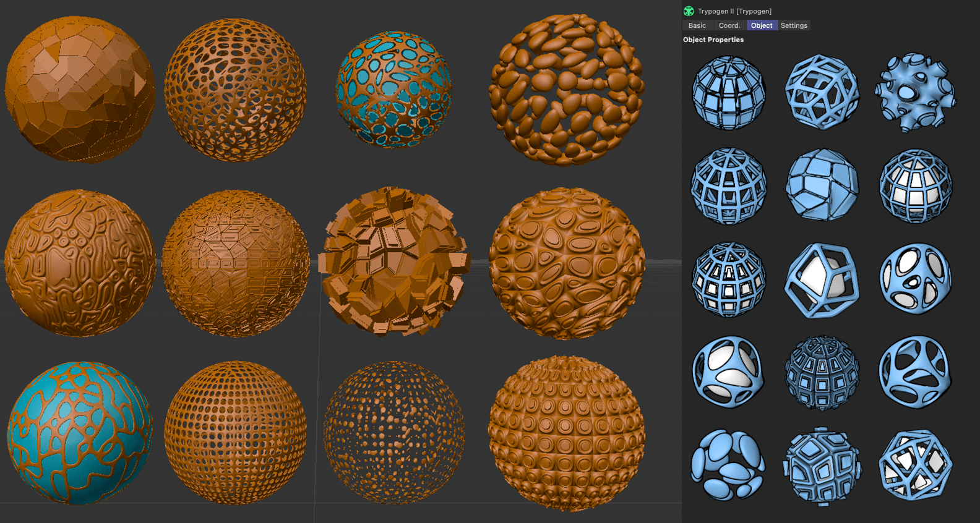The image size is (980, 523).
Task: Click the Trypogen II [Trypogen] title
Action: (x=734, y=11)
